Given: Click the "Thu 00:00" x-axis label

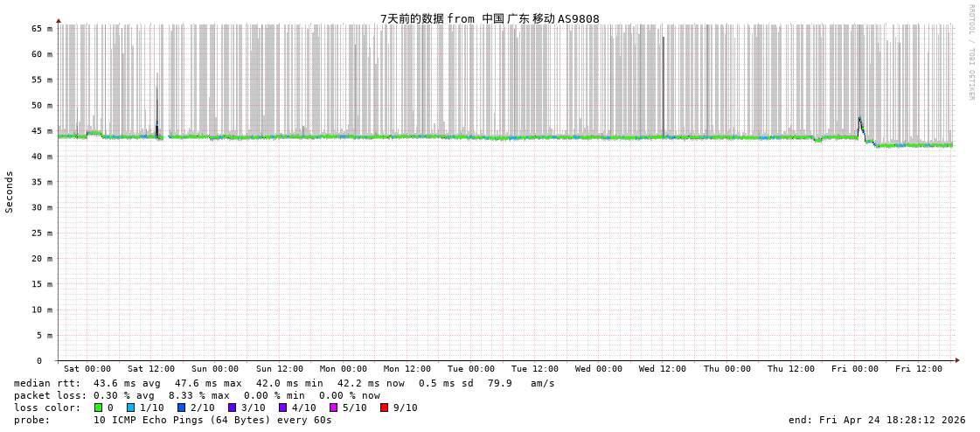Looking at the screenshot, I should point(726,369).
